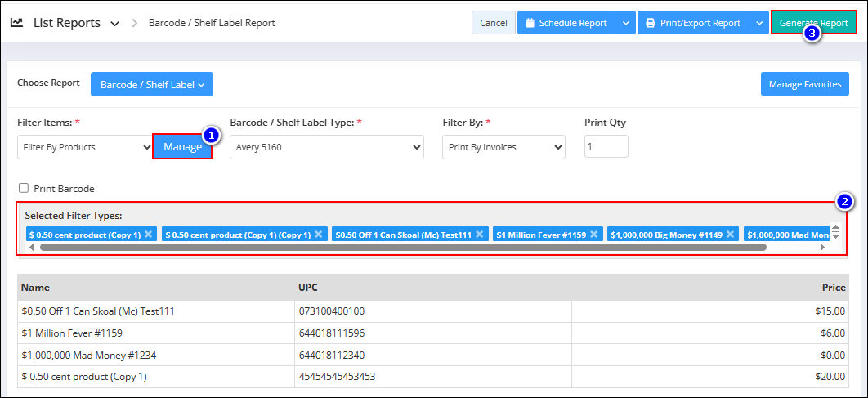The height and width of the screenshot is (398, 868).
Task: Click Print/Export Report button
Action: 694,23
